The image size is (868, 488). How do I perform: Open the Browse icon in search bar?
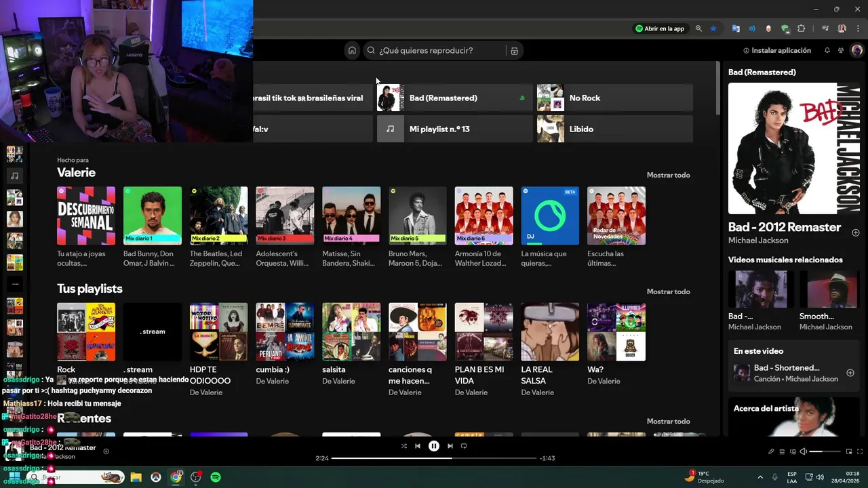[x=514, y=51]
